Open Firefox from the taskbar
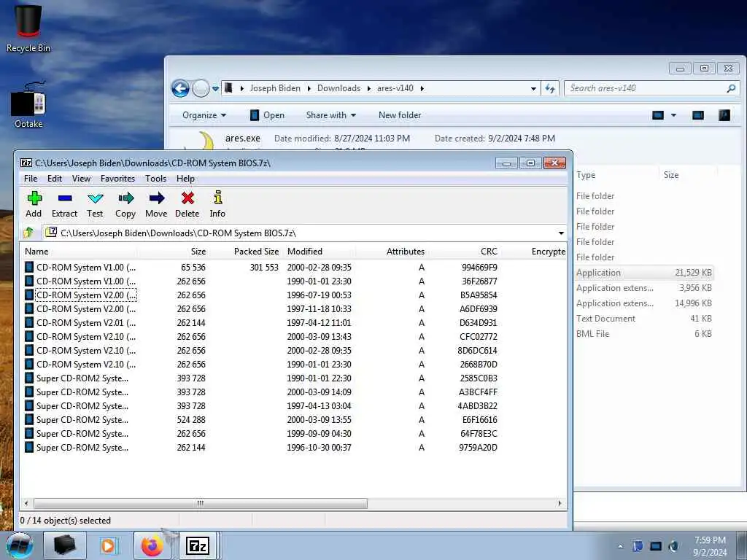Screen dimensions: 747x560 point(152,545)
